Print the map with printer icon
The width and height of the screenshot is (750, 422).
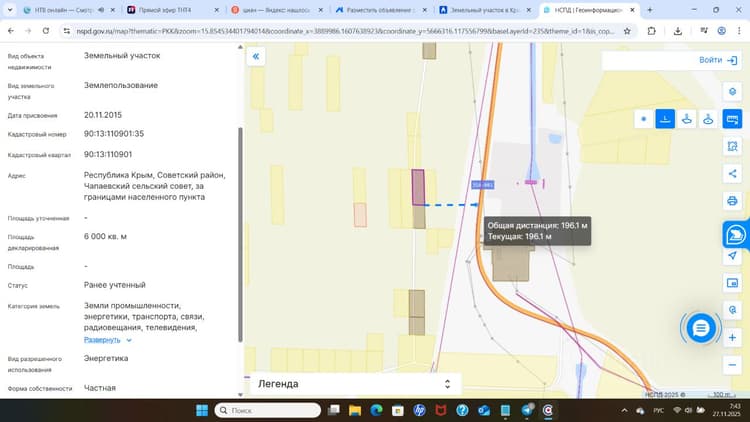click(732, 201)
